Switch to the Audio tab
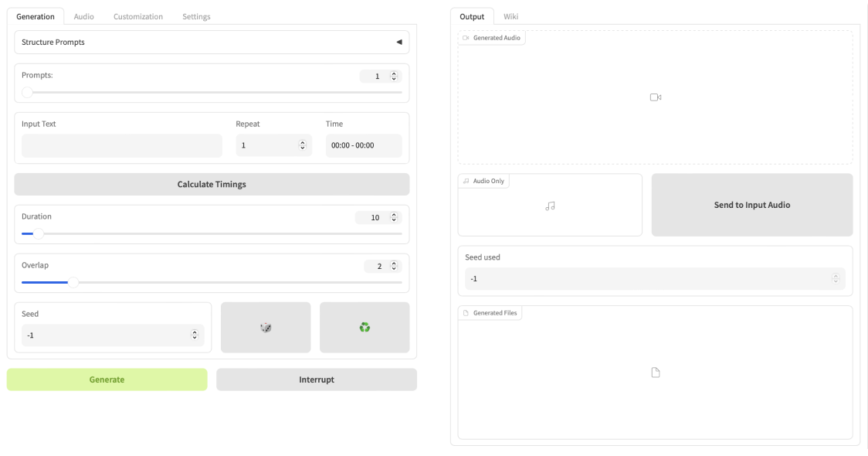 [x=83, y=16]
